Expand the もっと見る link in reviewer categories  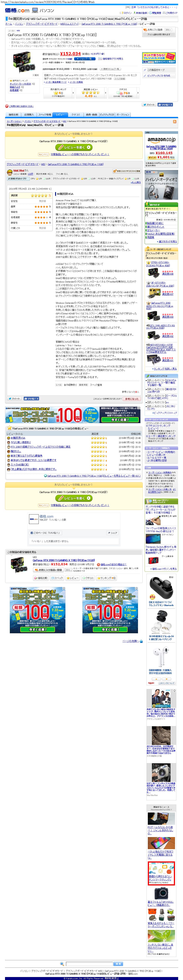click(x=136, y=182)
